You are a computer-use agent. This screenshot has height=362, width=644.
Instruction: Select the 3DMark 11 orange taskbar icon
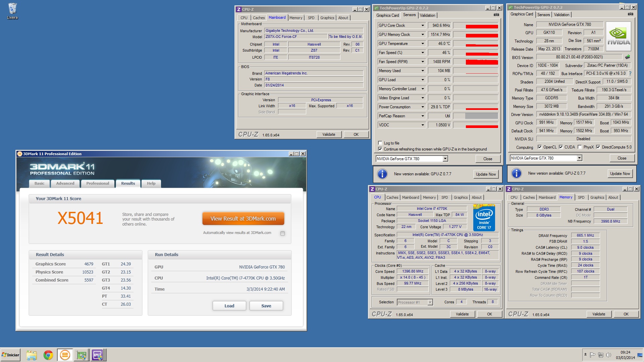coord(65,355)
